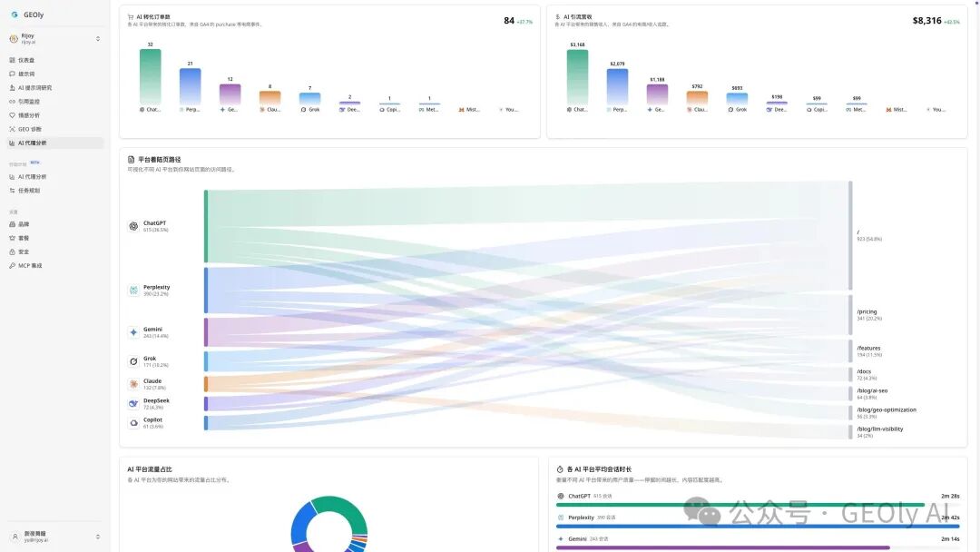Click the Copilot icon in the Sankey diagram
Screen dimensions: 980x552
(x=133, y=422)
